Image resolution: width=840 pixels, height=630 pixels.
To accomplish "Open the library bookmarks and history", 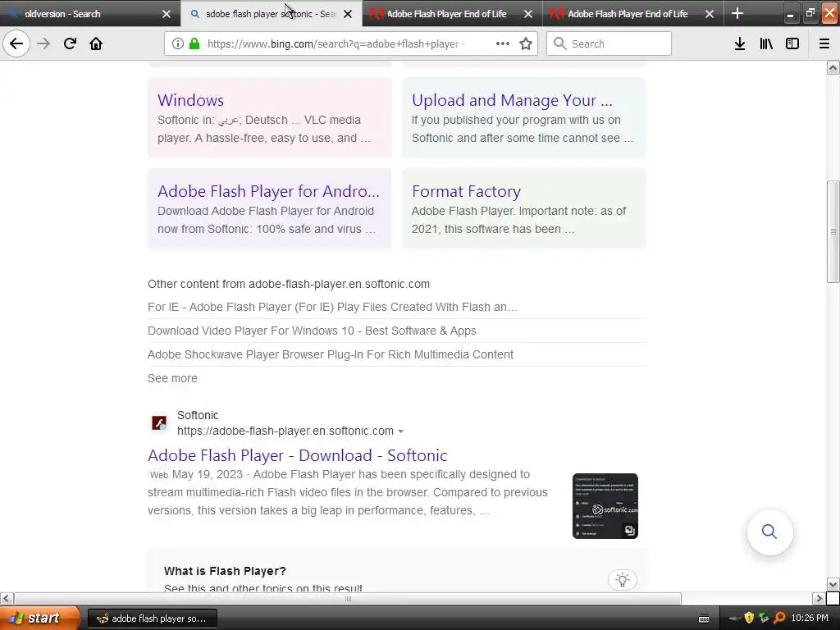I will (766, 43).
